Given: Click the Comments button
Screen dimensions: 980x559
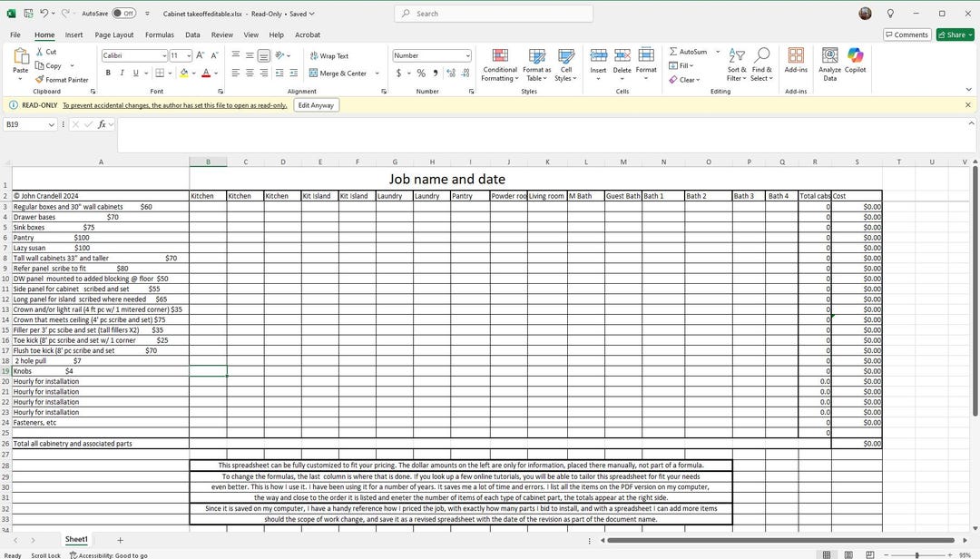Looking at the screenshot, I should (906, 35).
